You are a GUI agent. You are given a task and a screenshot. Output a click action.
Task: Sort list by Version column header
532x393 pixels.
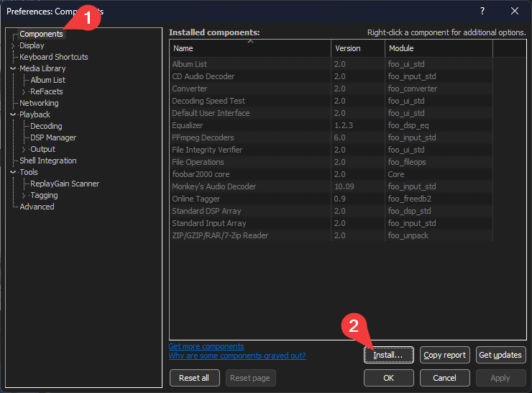[x=357, y=48]
